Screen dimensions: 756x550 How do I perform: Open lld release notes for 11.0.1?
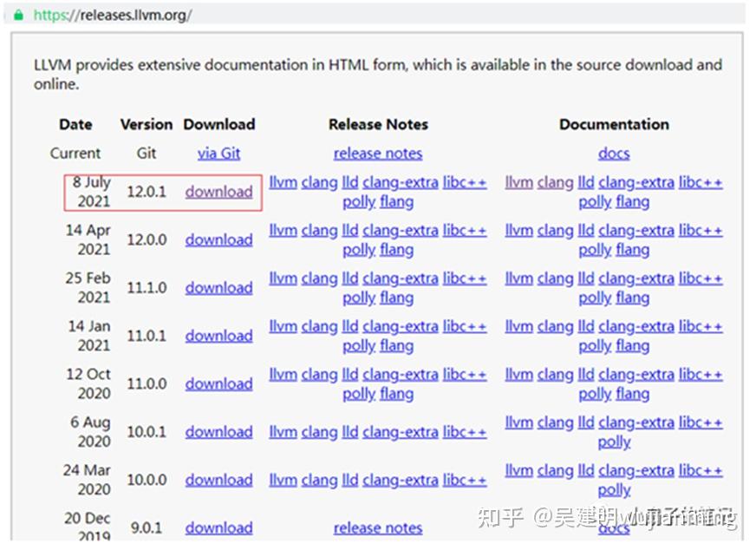click(x=350, y=326)
